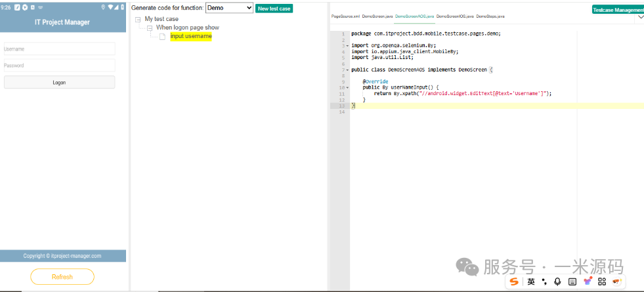Image resolution: width=644 pixels, height=292 pixels.
Task: Click the New test case button
Action: pyautogui.click(x=274, y=9)
